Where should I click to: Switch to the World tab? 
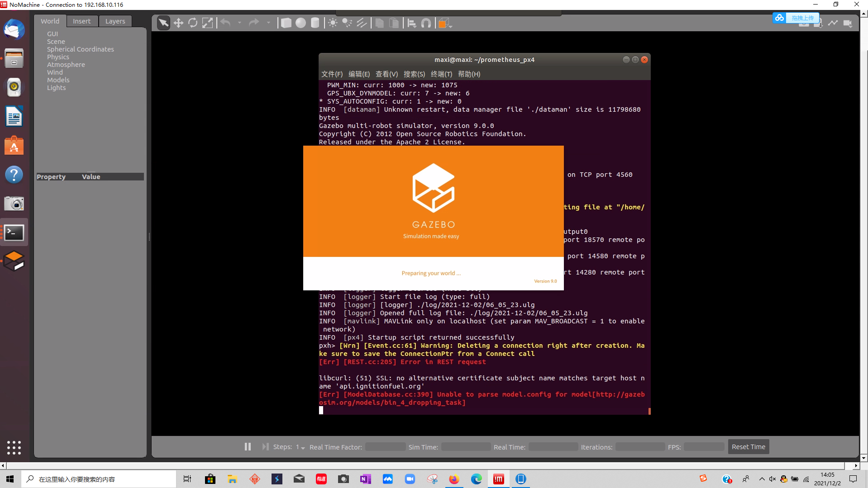(x=50, y=21)
